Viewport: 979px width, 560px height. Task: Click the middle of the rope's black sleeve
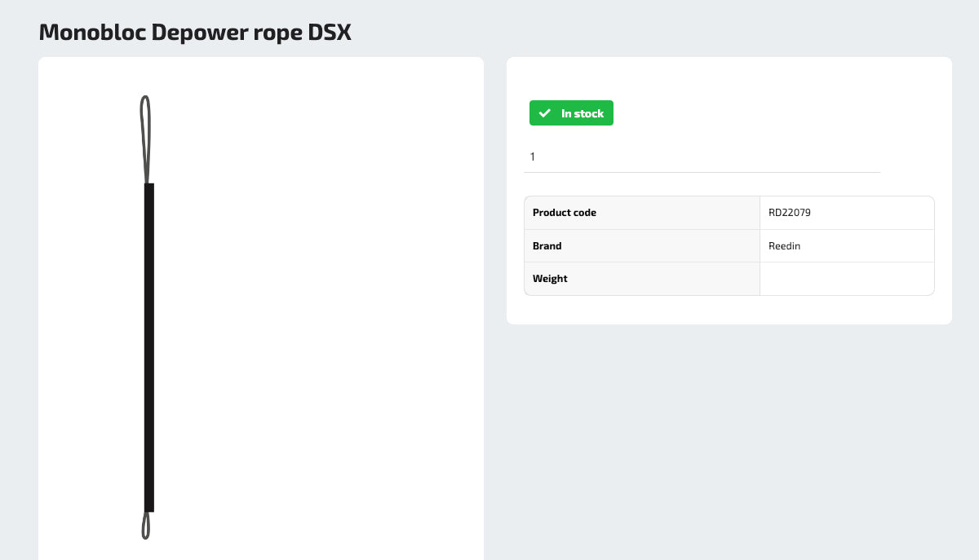click(149, 346)
